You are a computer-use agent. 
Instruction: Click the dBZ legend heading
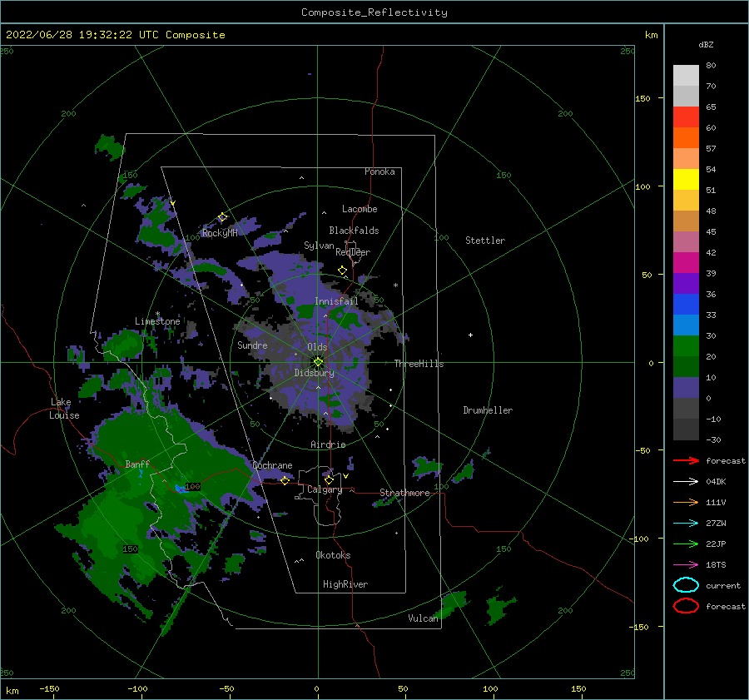click(706, 44)
